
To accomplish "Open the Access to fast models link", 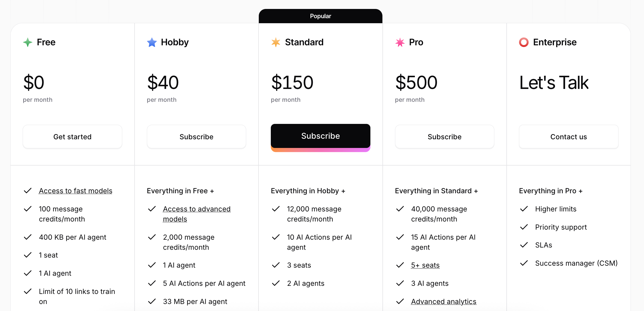I will point(76,191).
